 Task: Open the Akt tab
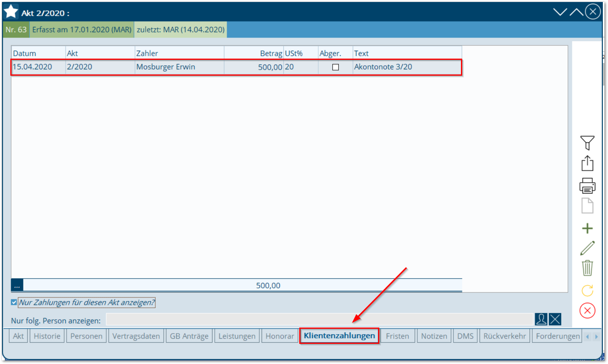18,336
